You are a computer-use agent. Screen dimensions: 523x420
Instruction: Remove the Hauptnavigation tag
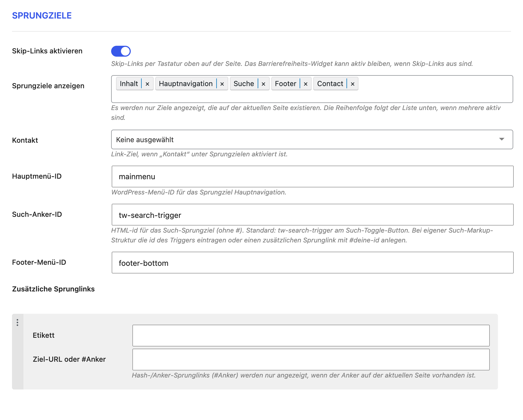pyautogui.click(x=222, y=84)
